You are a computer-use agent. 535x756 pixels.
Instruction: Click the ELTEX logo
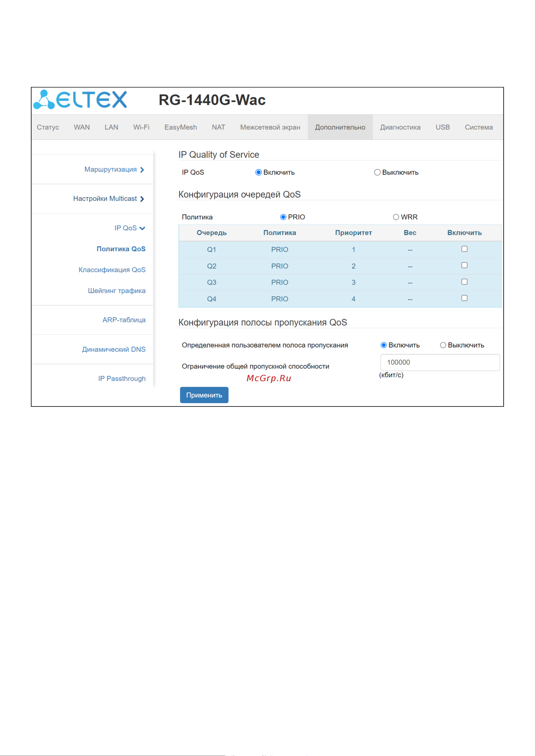80,99
